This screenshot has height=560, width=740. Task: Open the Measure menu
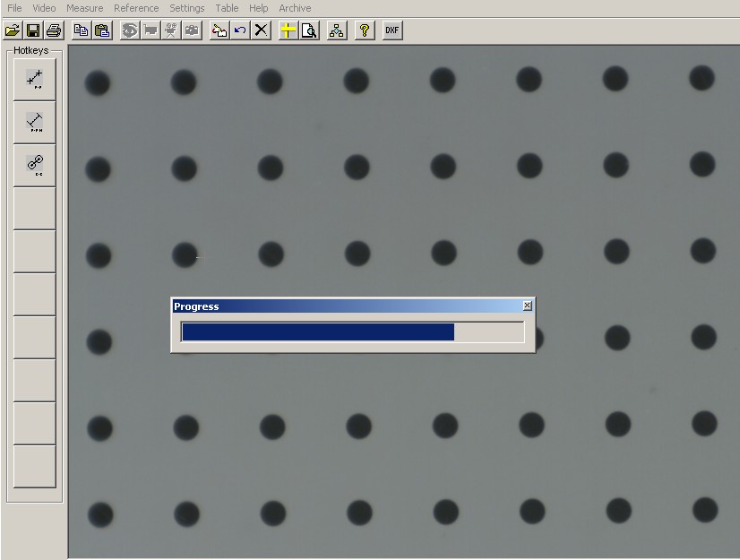(x=85, y=8)
